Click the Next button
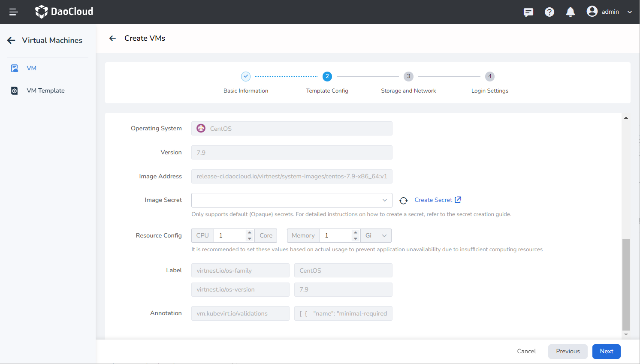640x364 pixels. pos(606,351)
